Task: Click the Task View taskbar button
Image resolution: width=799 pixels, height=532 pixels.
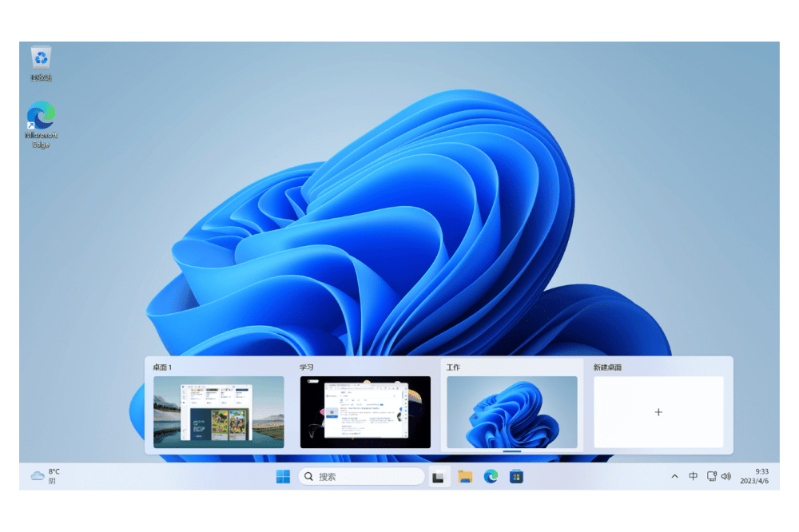Action: click(x=437, y=477)
